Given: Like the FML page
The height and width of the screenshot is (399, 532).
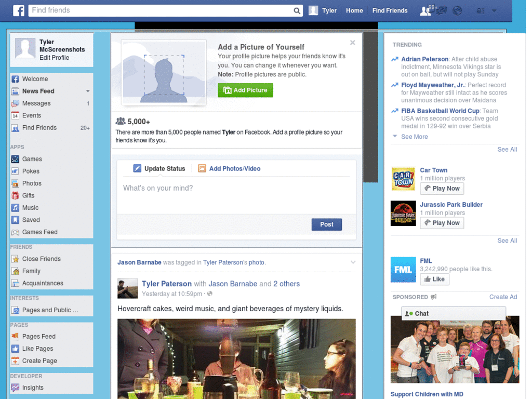Looking at the screenshot, I should point(434,279).
